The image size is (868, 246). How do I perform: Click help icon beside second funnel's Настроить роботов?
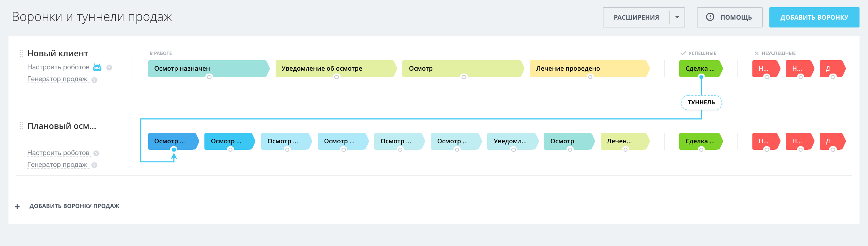96,153
